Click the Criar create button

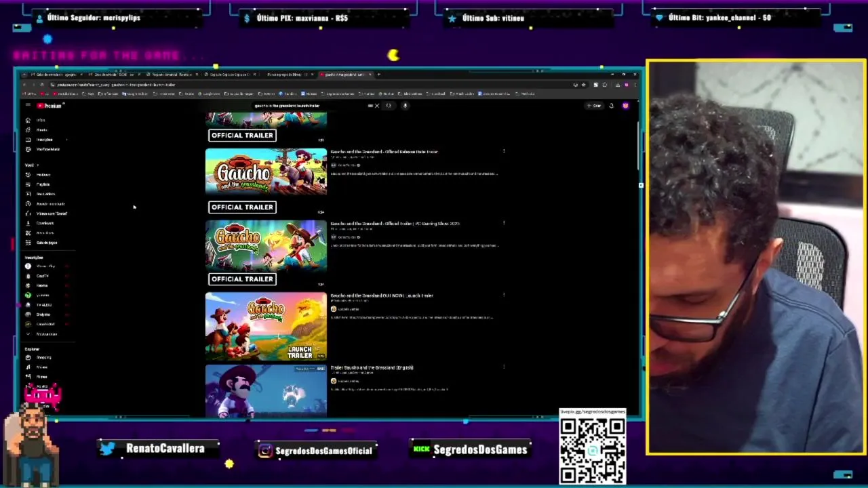594,106
